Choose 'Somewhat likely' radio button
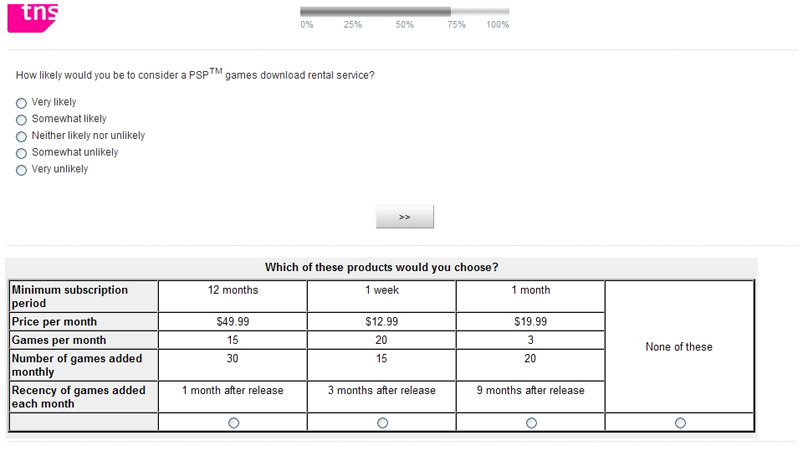 (22, 119)
